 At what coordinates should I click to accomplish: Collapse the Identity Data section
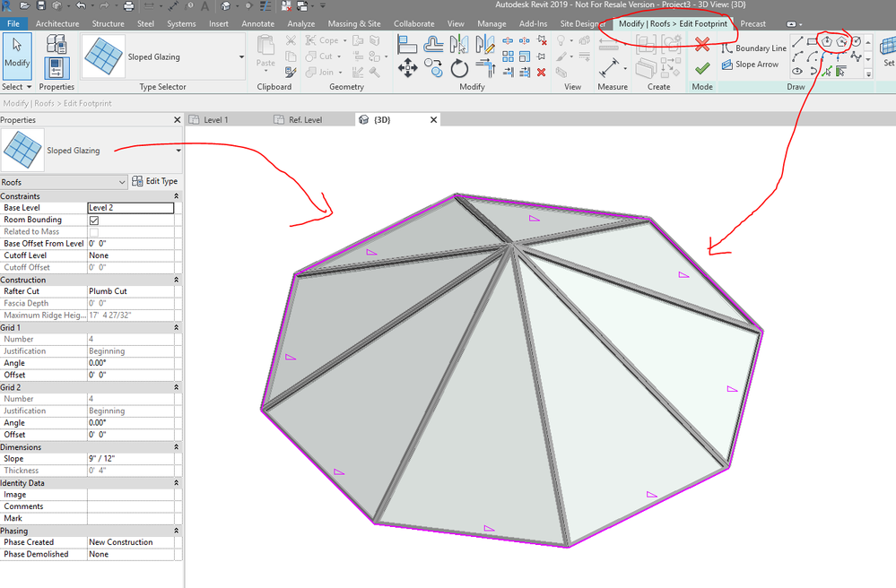pos(176,483)
